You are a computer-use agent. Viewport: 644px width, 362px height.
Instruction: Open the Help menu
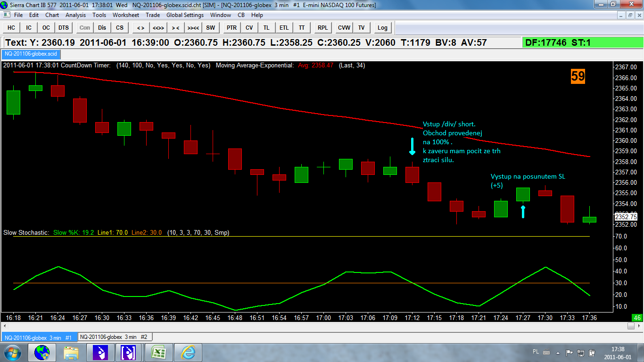(x=257, y=15)
